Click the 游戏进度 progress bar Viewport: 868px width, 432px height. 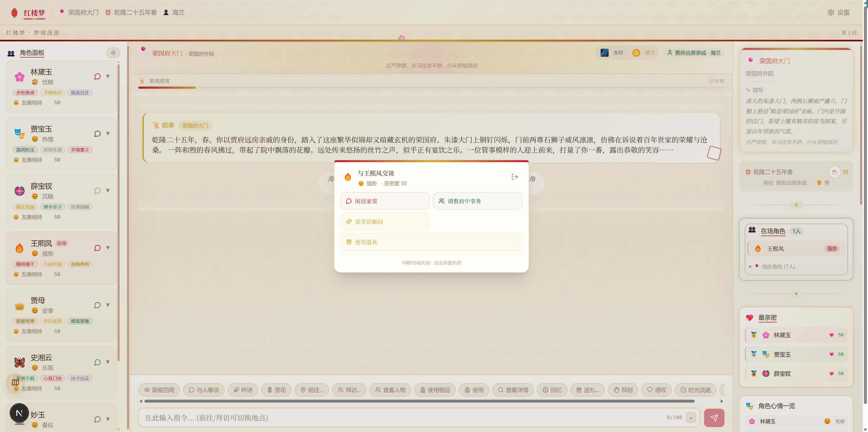coord(431,88)
